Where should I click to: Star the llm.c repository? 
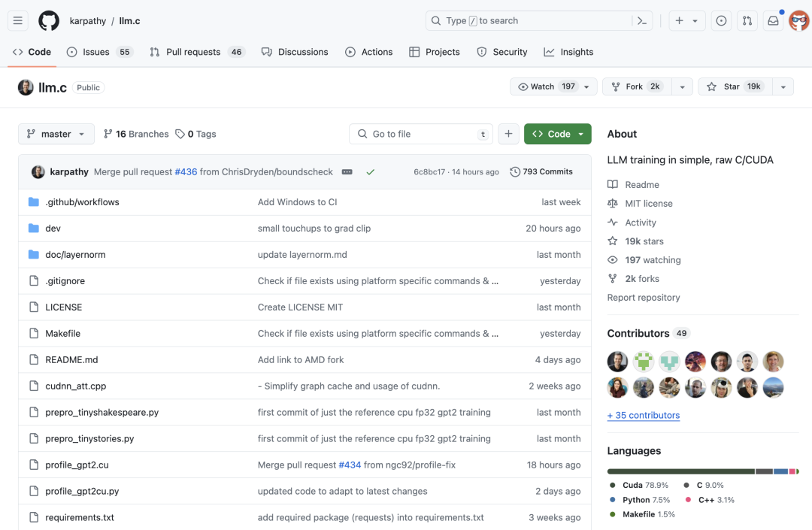click(x=735, y=86)
